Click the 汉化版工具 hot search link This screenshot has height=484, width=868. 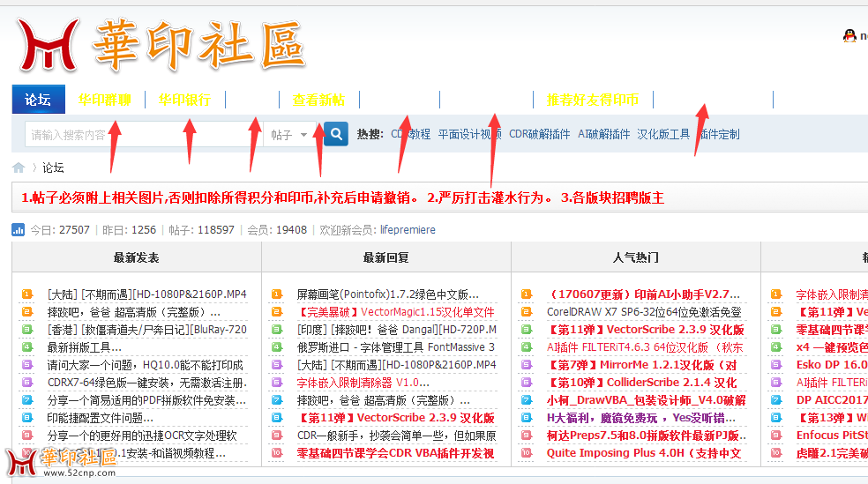(663, 134)
